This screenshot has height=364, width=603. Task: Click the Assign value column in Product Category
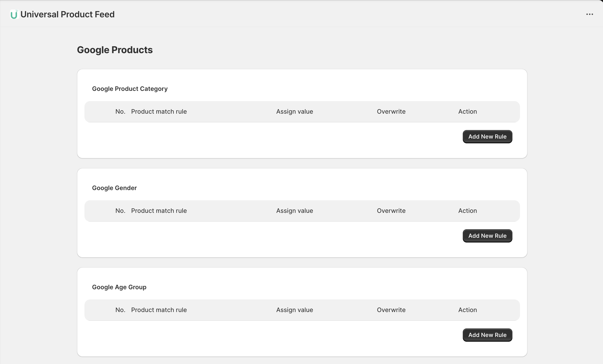(294, 111)
